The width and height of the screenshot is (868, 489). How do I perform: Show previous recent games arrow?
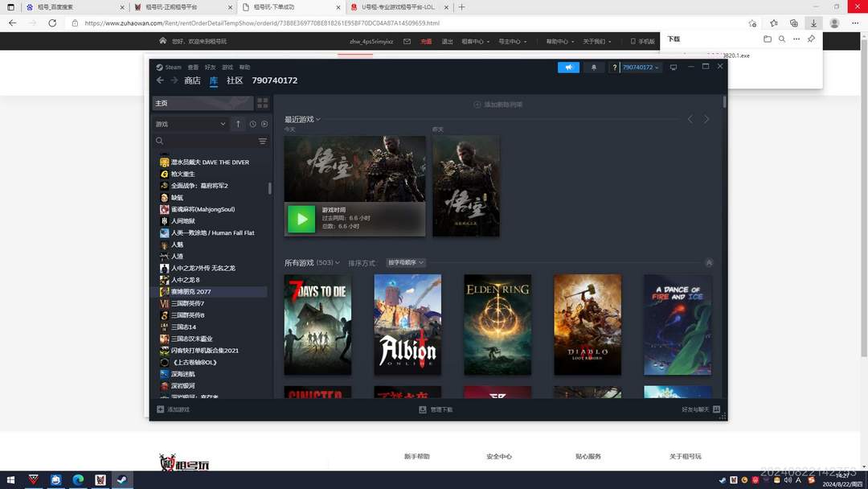[x=690, y=119]
